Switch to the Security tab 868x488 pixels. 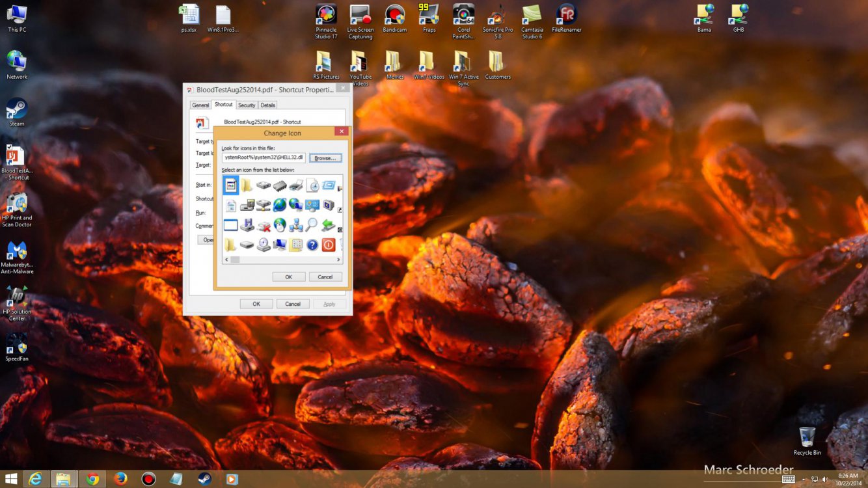[247, 105]
